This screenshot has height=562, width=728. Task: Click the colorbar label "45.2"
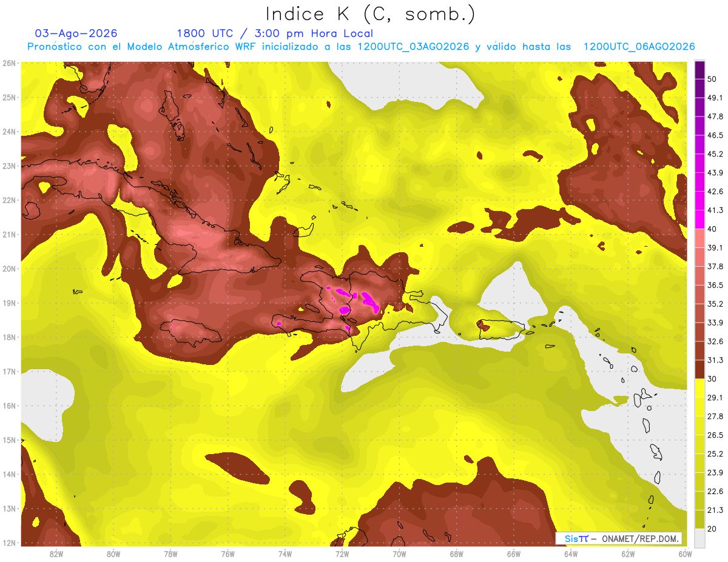[715, 154]
